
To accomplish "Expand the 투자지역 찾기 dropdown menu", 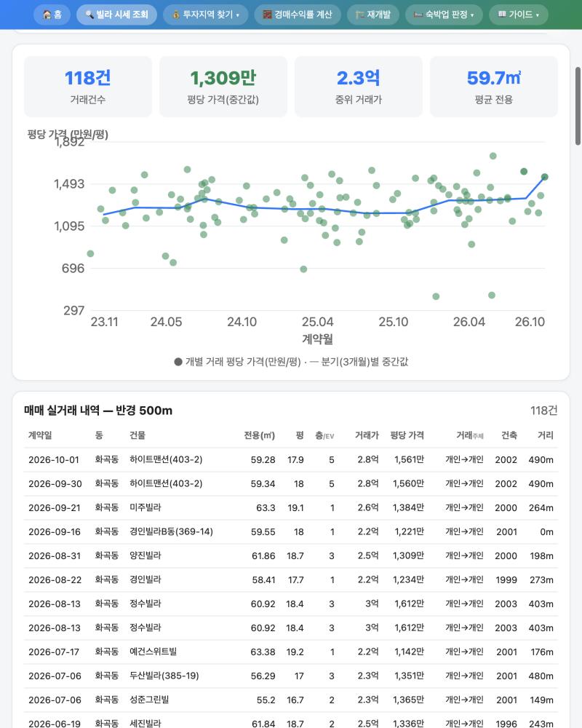I will pyautogui.click(x=206, y=15).
